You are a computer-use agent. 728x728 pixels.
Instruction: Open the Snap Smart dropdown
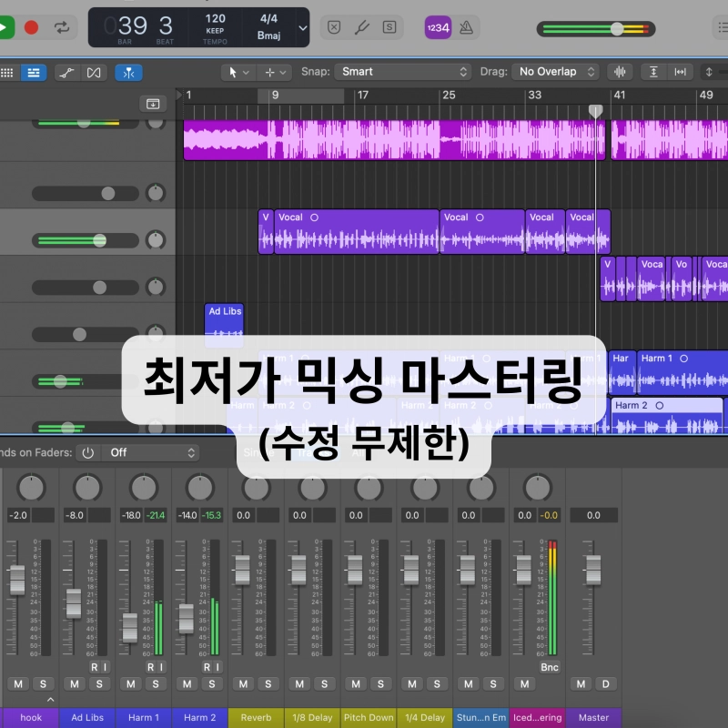[x=401, y=72]
